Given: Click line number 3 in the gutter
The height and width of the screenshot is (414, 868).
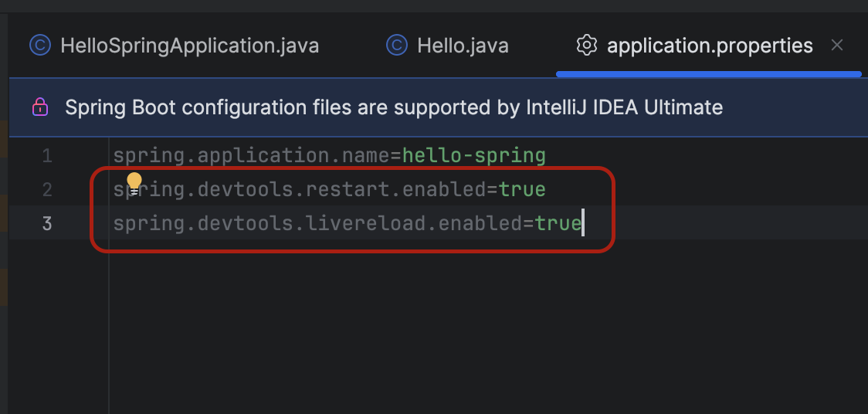Looking at the screenshot, I should pos(47,223).
